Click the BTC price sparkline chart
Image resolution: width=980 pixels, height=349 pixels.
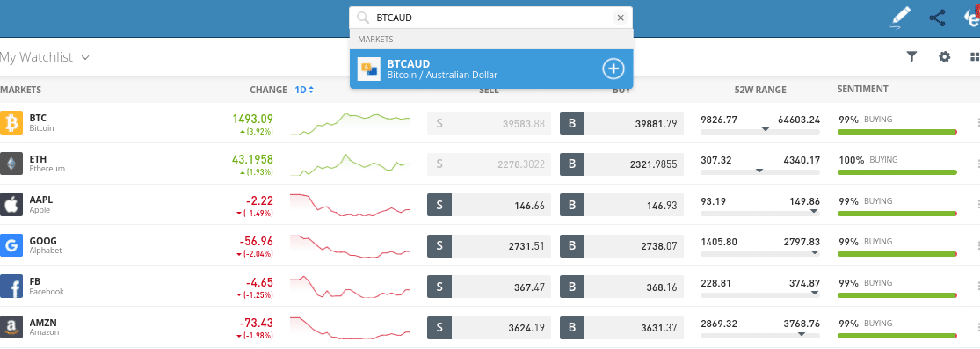pyautogui.click(x=350, y=123)
